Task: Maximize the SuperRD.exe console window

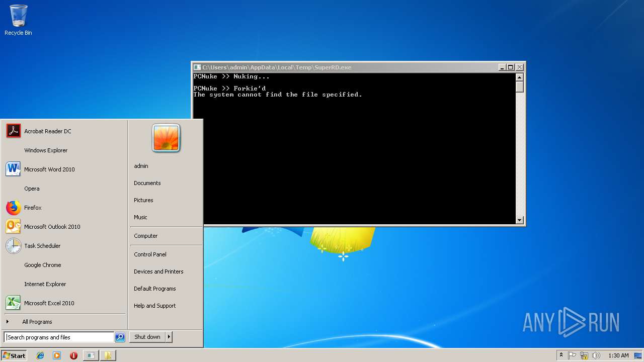Action: point(511,67)
